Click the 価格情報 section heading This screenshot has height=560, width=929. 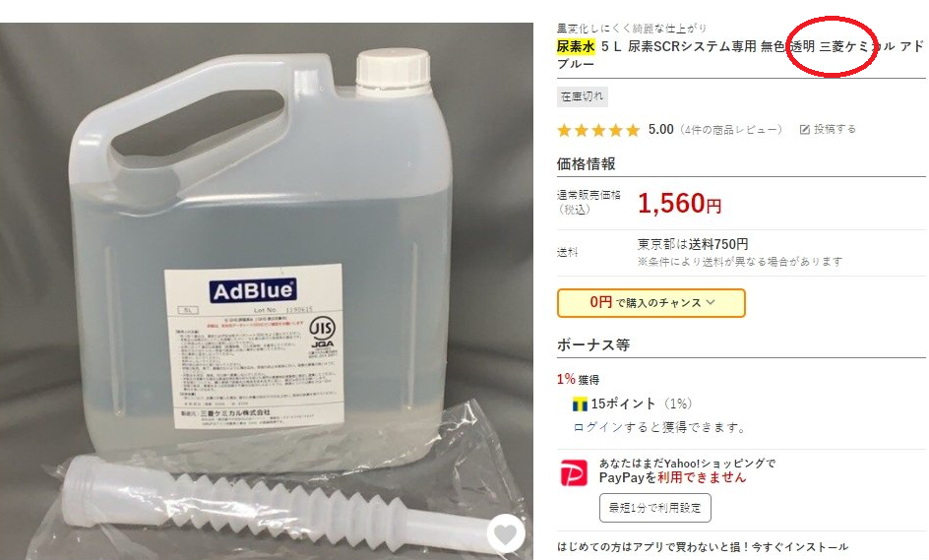coord(586,164)
